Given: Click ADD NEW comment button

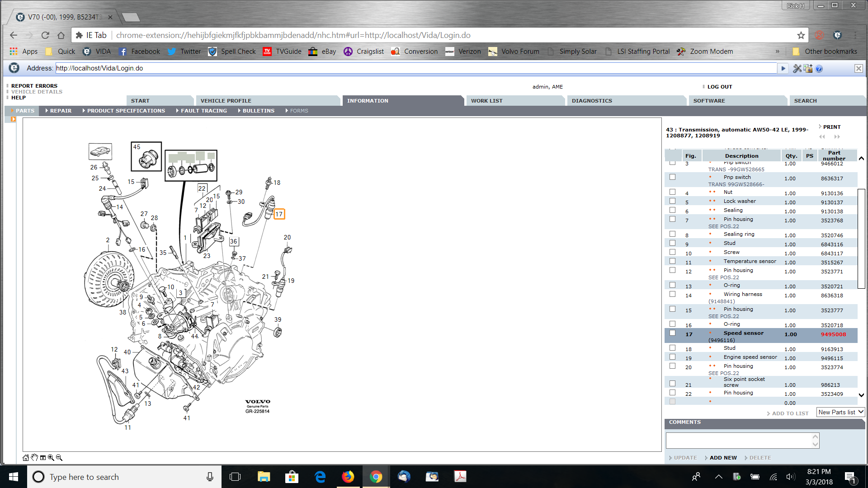Looking at the screenshot, I should pyautogui.click(x=723, y=458).
